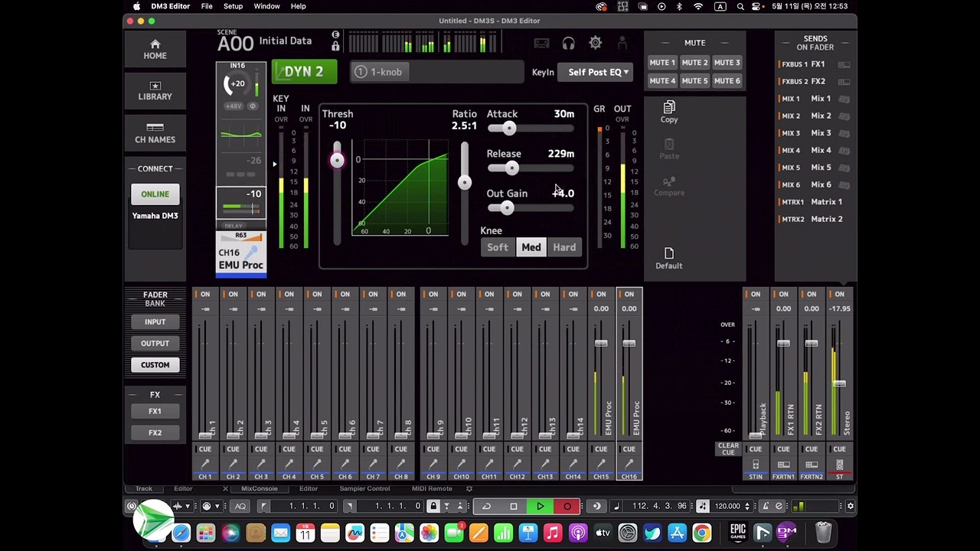Open FX2 sends on fader
Screen dimensions: 980x551
(x=815, y=81)
